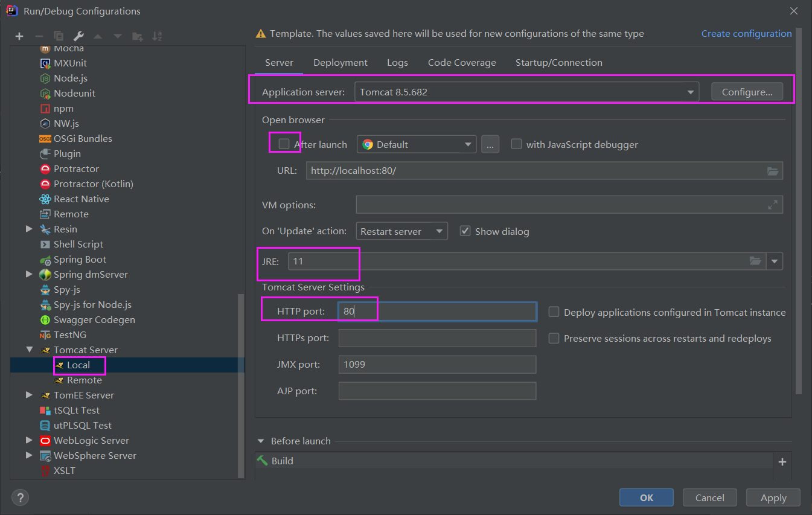
Task: Click the Cancel button
Action: point(710,497)
